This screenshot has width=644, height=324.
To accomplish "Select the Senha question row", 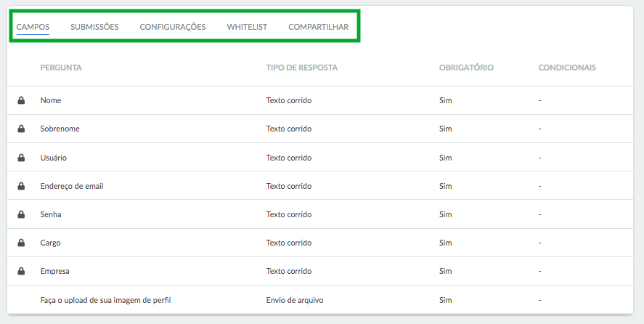I will 320,214.
